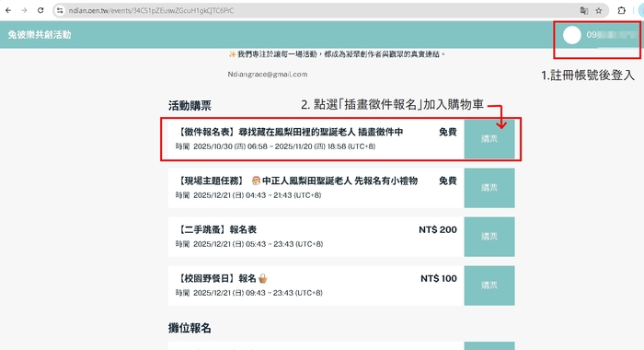Click the translate page icon
Image resolution: width=644 pixels, height=350 pixels.
(x=583, y=11)
